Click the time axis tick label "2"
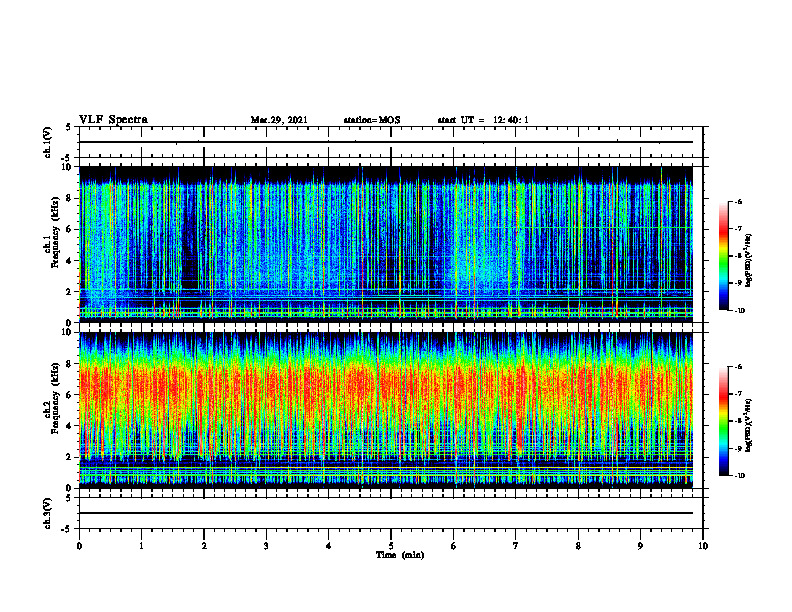Viewport: 792px width, 612px height. pyautogui.click(x=204, y=545)
